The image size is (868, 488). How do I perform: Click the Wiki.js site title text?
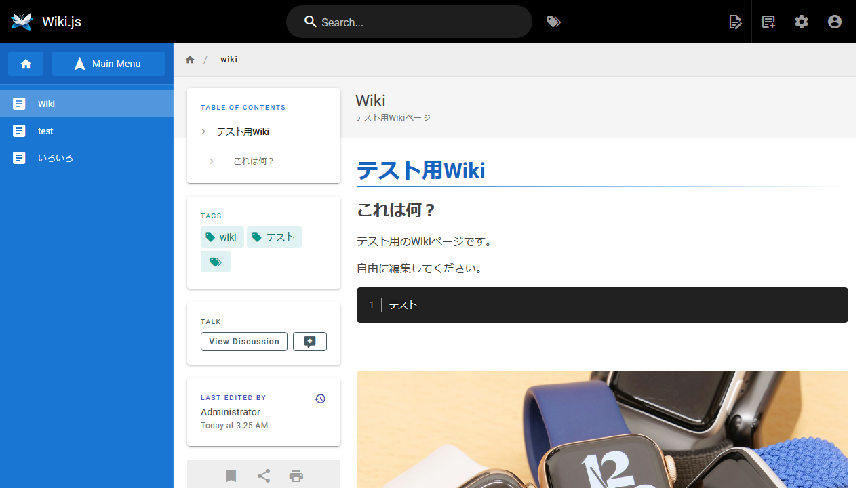click(62, 22)
